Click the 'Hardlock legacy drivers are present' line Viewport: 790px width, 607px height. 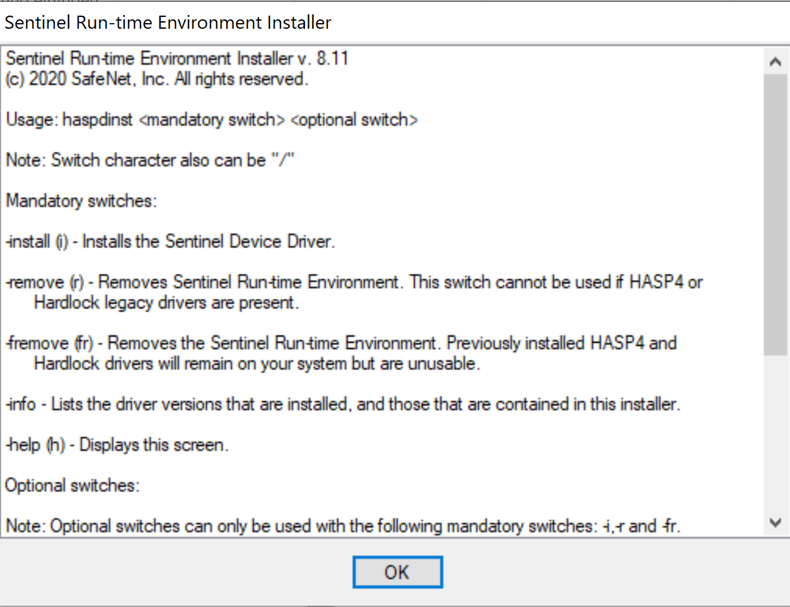[166, 302]
